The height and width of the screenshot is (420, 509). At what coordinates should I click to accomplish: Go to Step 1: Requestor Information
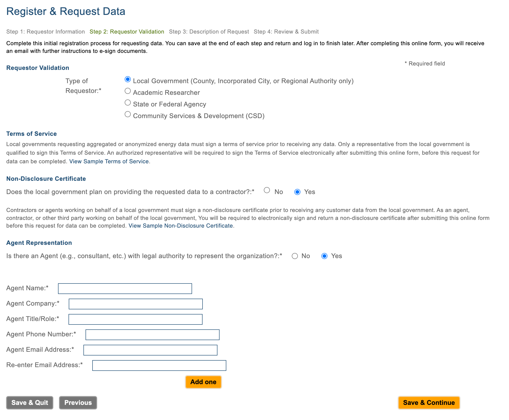pos(45,32)
